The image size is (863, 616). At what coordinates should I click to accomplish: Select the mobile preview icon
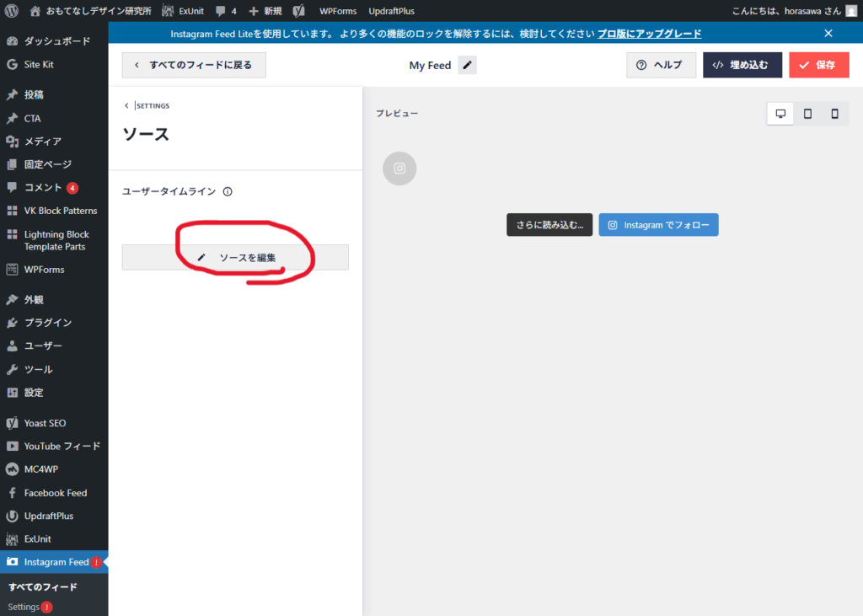[x=834, y=114]
